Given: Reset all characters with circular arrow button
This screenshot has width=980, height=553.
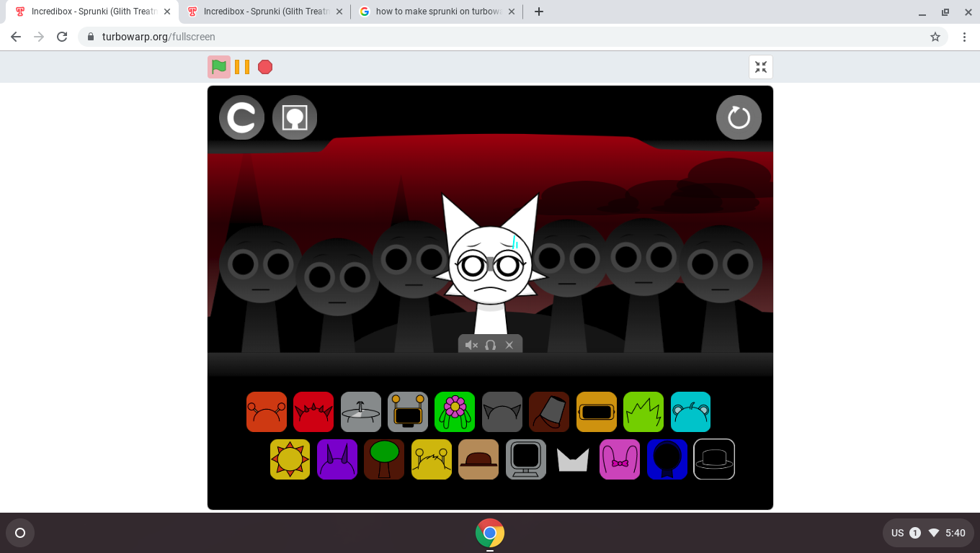Looking at the screenshot, I should pyautogui.click(x=739, y=117).
